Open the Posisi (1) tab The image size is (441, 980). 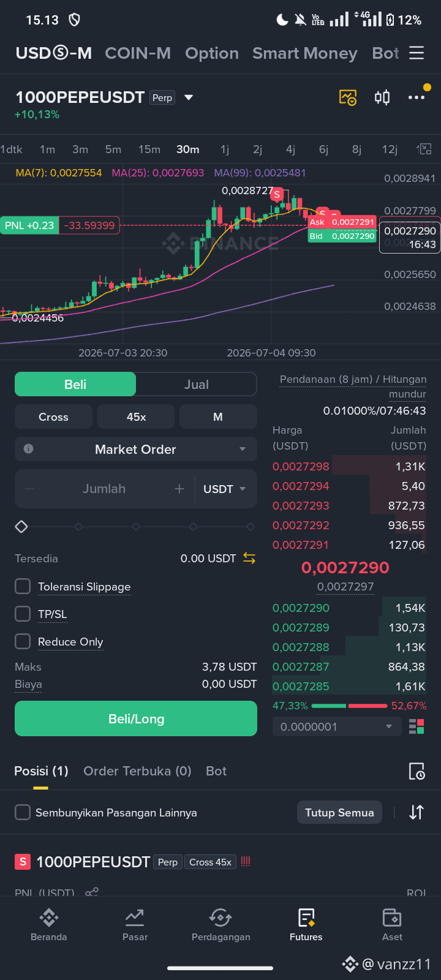coord(41,771)
